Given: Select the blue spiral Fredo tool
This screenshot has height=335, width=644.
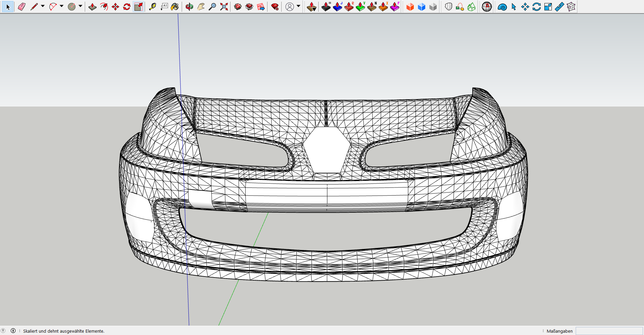Looking at the screenshot, I should click(502, 7).
